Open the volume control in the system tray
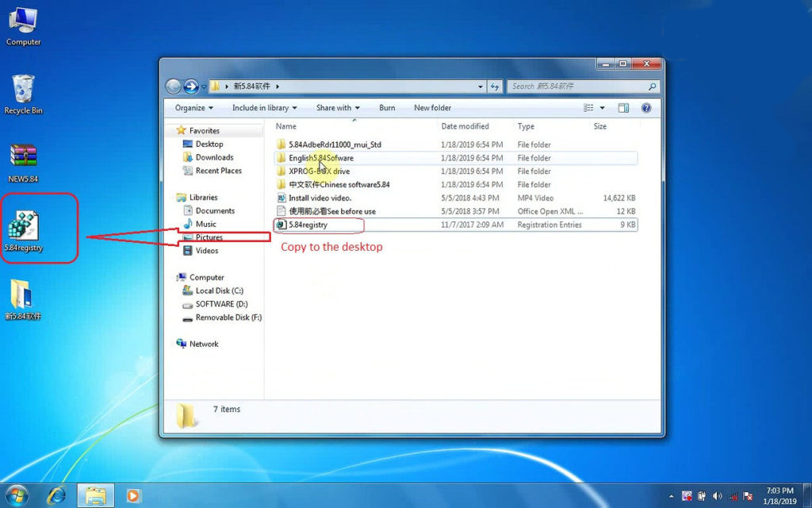The width and height of the screenshot is (812, 508). pyautogui.click(x=717, y=496)
